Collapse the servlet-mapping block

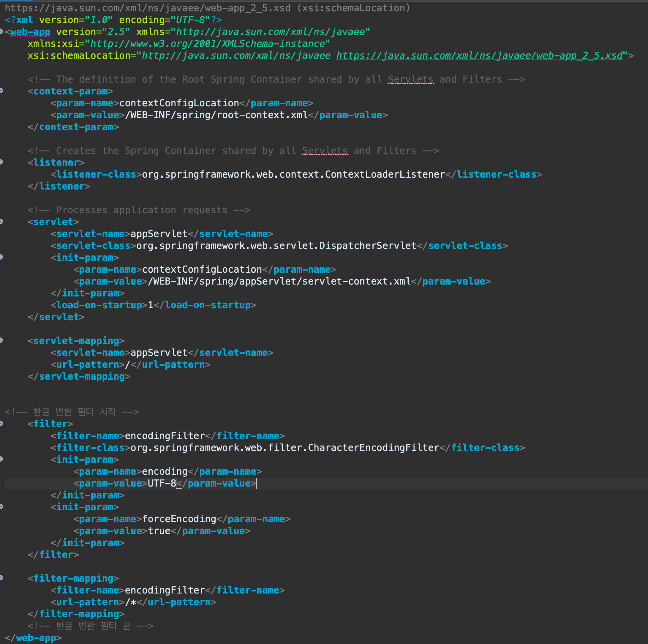click(x=1, y=340)
